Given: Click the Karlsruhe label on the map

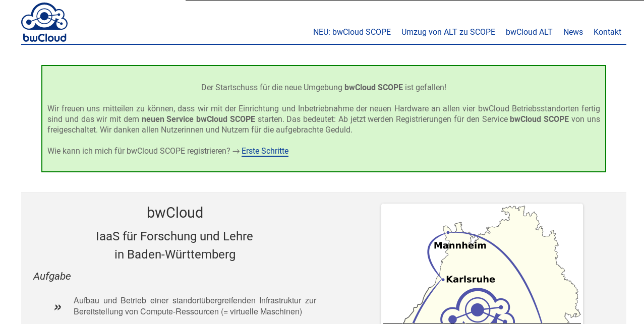Looking at the screenshot, I should point(471,279).
